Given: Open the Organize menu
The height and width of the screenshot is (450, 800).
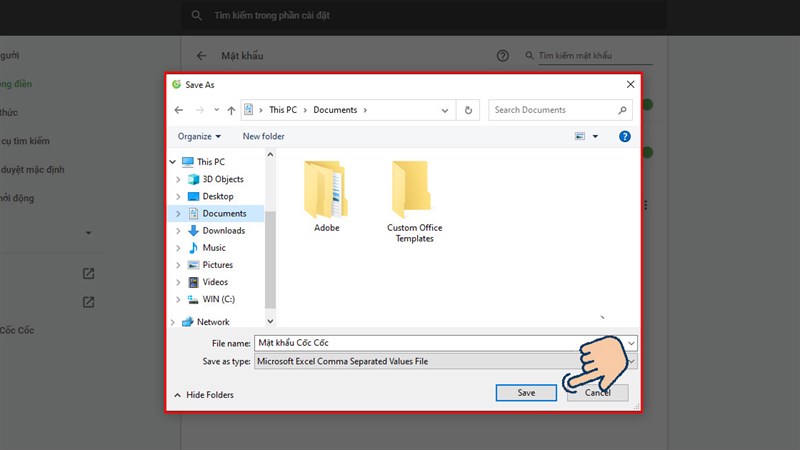Looking at the screenshot, I should [x=199, y=136].
